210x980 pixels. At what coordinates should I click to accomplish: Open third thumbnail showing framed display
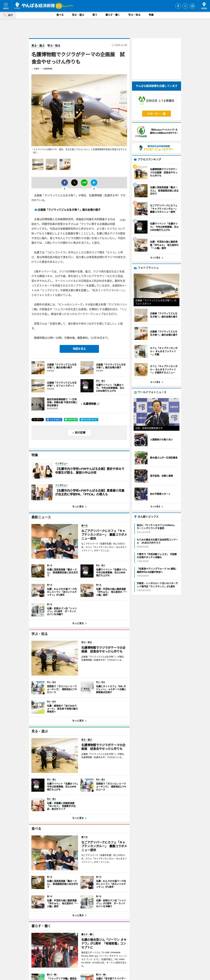click(x=65, y=164)
